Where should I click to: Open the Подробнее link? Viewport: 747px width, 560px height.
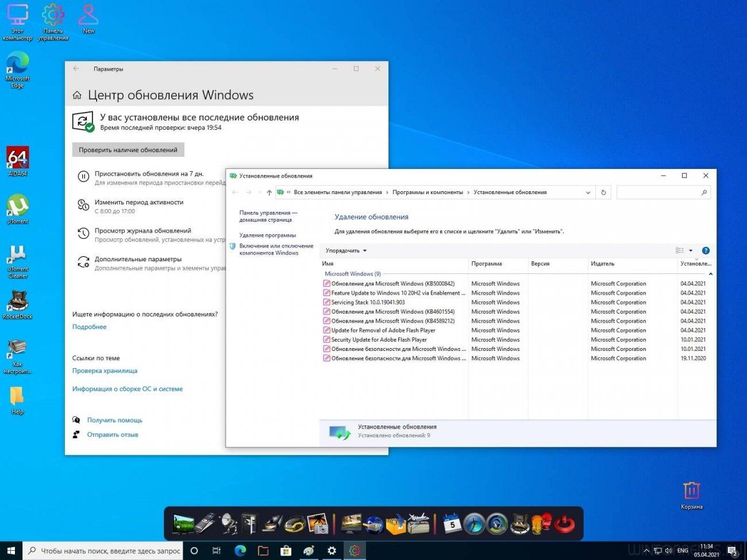tap(89, 327)
